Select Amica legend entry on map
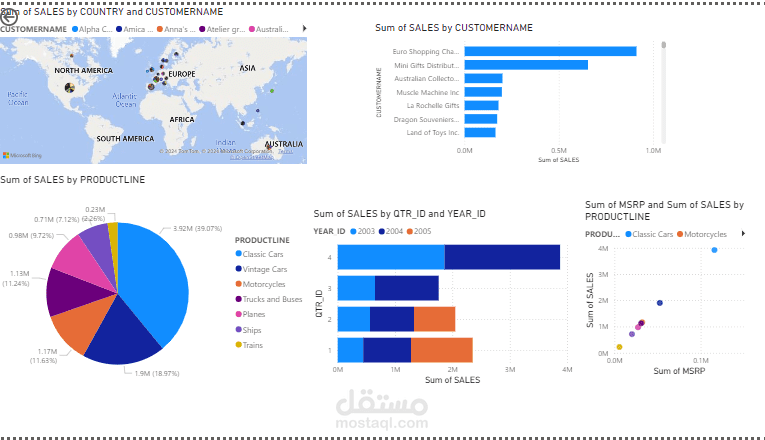 [134, 29]
